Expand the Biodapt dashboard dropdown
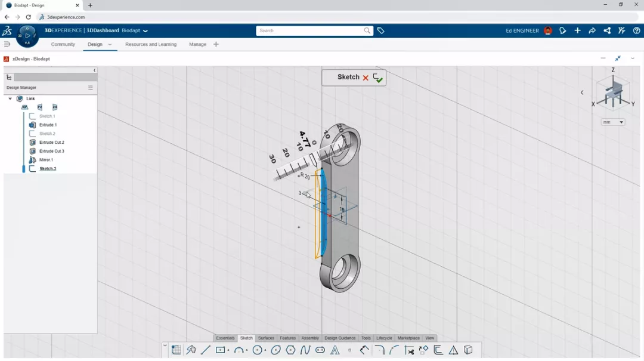This screenshot has width=644, height=361. (145, 30)
